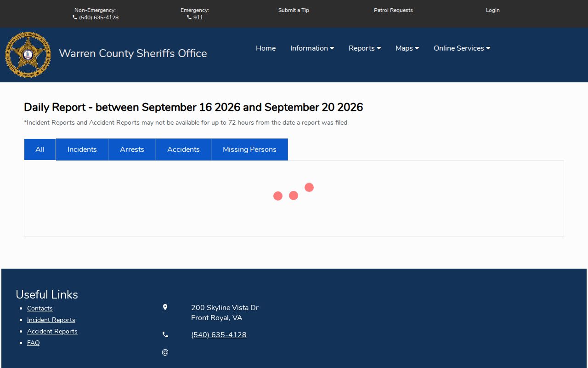Click the Login link

point(492,10)
